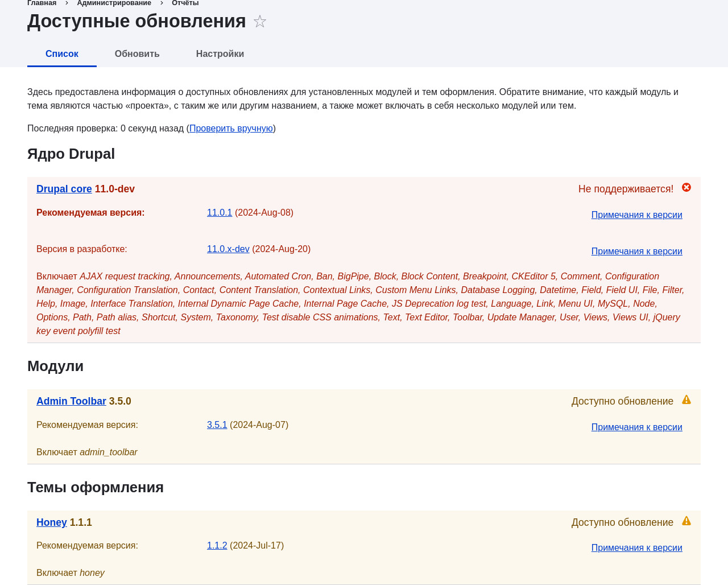
Task: Click warning icon in Admin Toolbar row
Action: point(686,399)
